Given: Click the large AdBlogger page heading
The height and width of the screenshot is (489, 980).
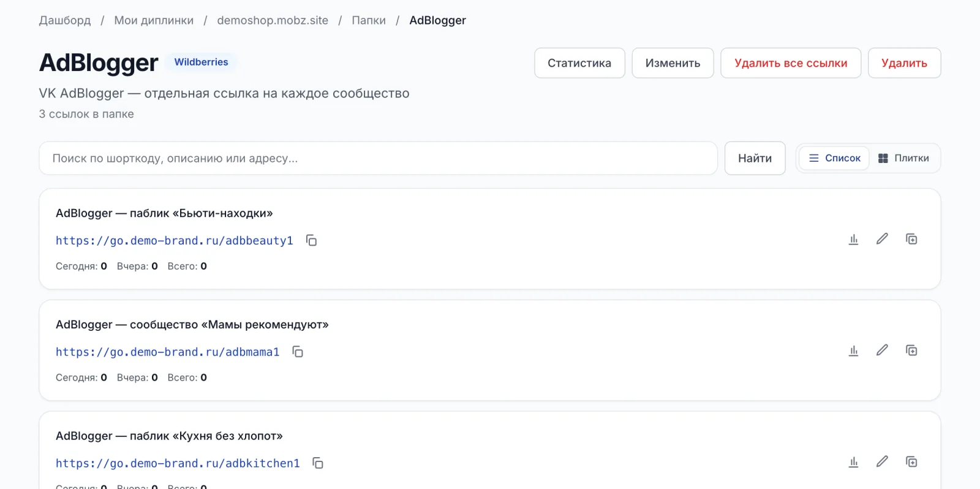Looking at the screenshot, I should tap(99, 63).
